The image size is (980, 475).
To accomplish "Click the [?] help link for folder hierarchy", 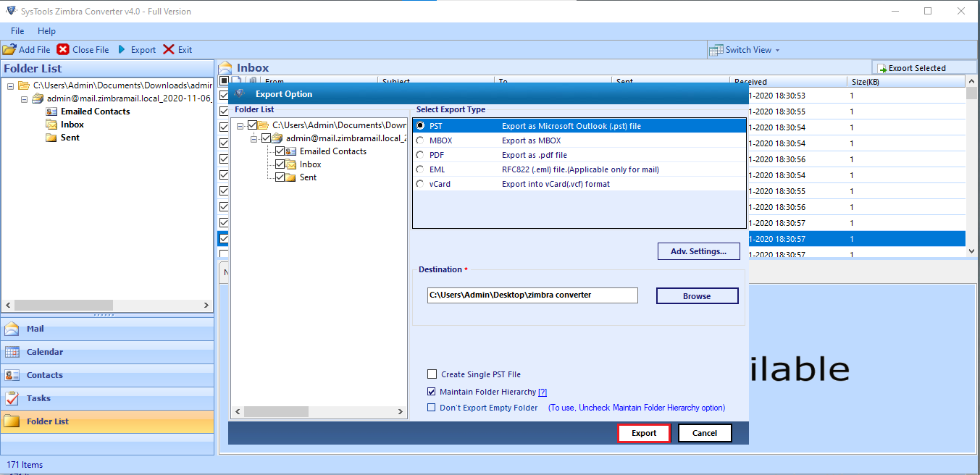I will [543, 392].
